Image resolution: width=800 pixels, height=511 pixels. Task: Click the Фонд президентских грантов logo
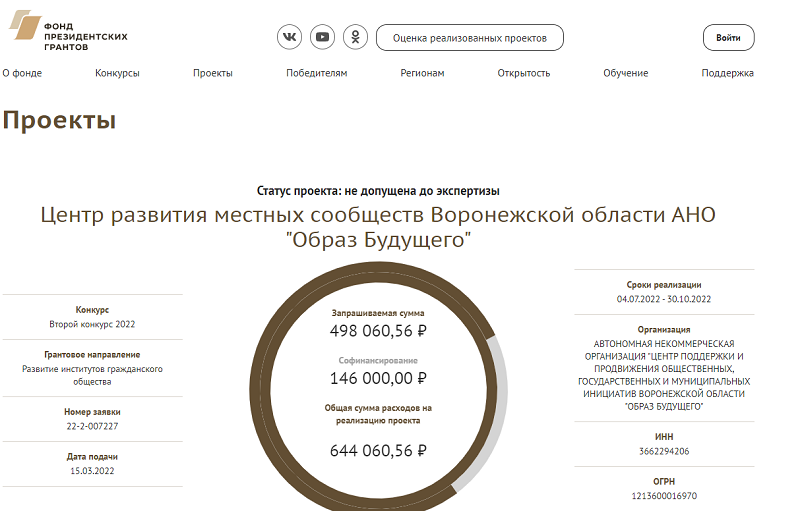pyautogui.click(x=68, y=31)
